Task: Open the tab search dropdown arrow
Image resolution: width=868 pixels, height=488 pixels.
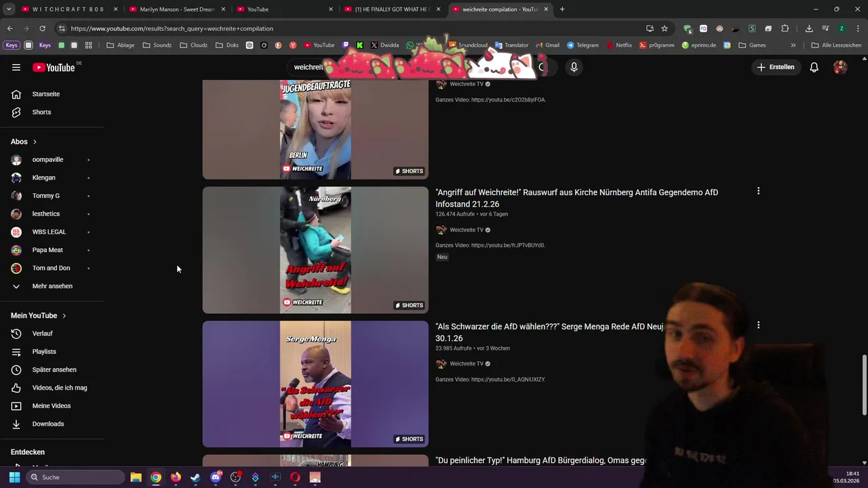Action: coord(9,9)
